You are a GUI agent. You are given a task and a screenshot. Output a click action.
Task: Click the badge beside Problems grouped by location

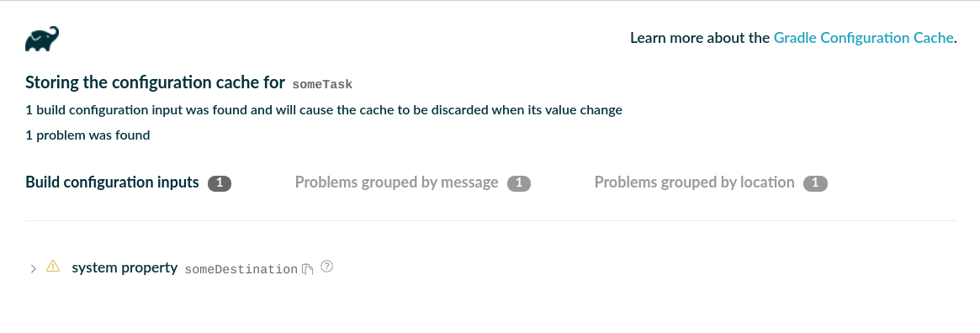[x=816, y=183]
